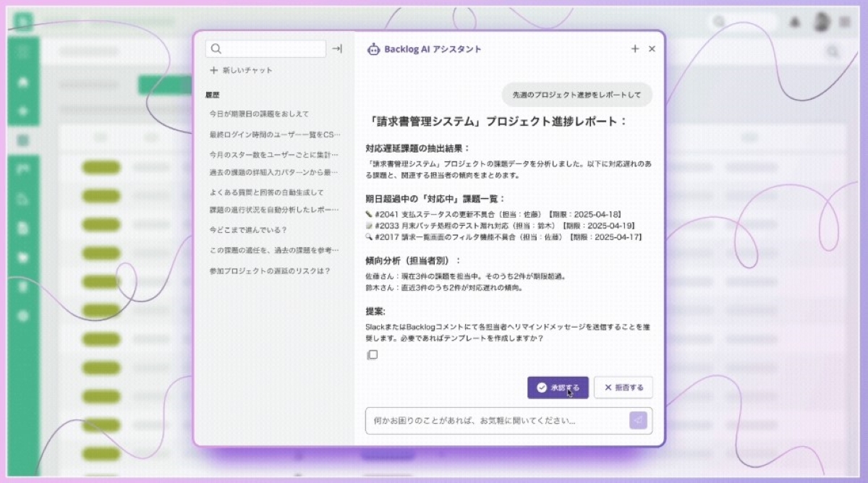Approve the suggestion with 承認する button
Viewport: 868px width, 483px height.
point(558,388)
